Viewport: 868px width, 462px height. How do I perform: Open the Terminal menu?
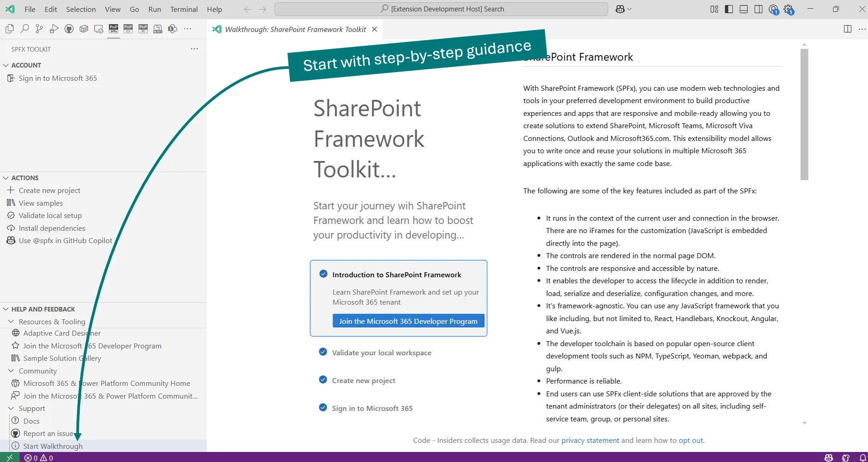[184, 9]
